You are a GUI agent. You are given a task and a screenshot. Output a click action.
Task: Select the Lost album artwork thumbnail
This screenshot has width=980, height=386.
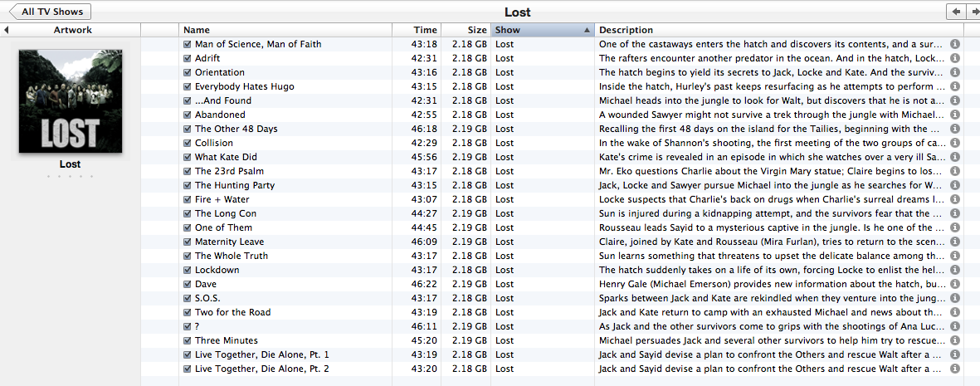pyautogui.click(x=70, y=101)
